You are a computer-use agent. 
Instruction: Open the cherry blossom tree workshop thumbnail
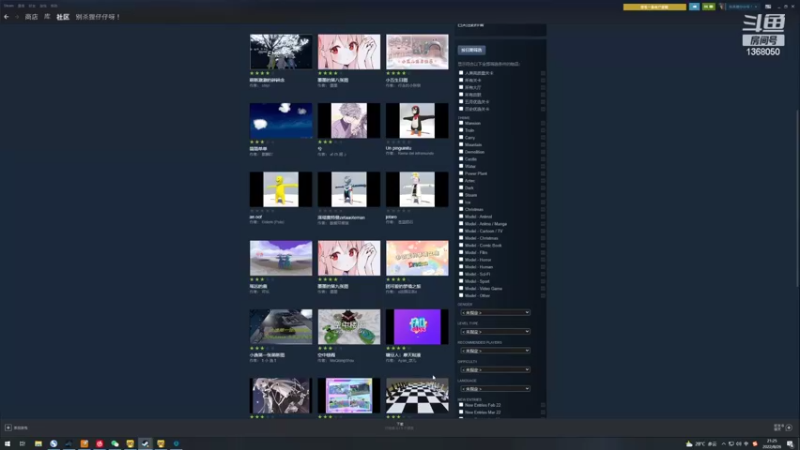[281, 52]
